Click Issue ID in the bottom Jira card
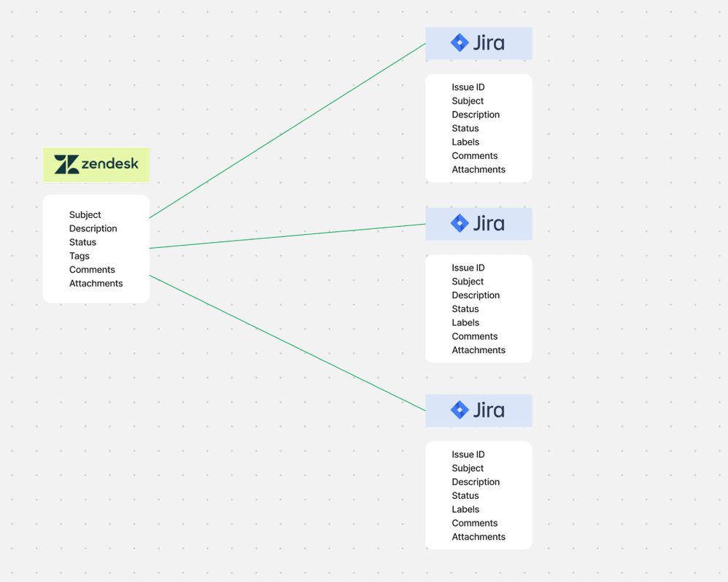This screenshot has height=582, width=728. pos(468,454)
